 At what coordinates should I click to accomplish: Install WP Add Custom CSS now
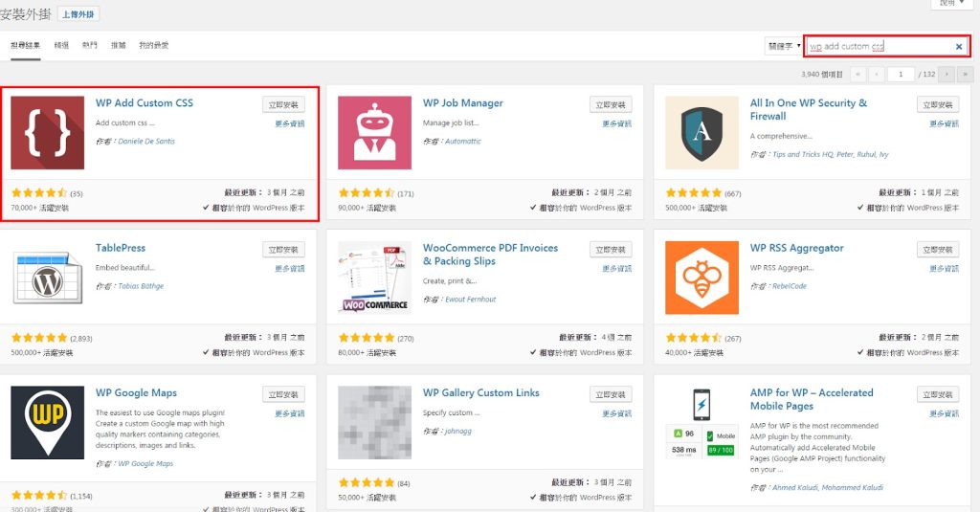click(x=283, y=105)
